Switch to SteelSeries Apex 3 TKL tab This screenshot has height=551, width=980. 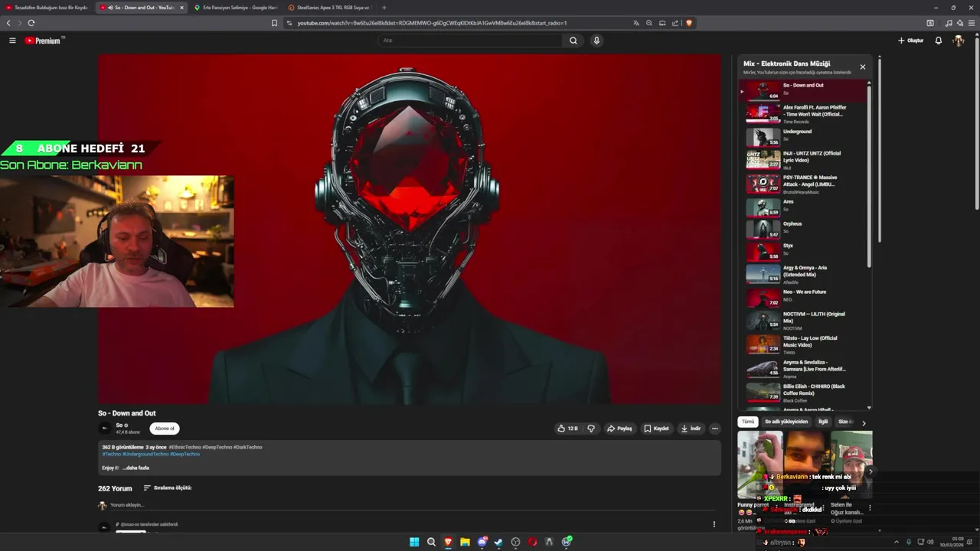(x=329, y=8)
